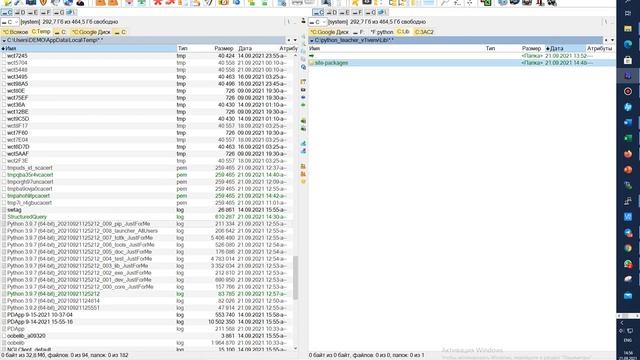
Task: Open Microsoft Edge from taskbar
Action: click(x=628, y=44)
